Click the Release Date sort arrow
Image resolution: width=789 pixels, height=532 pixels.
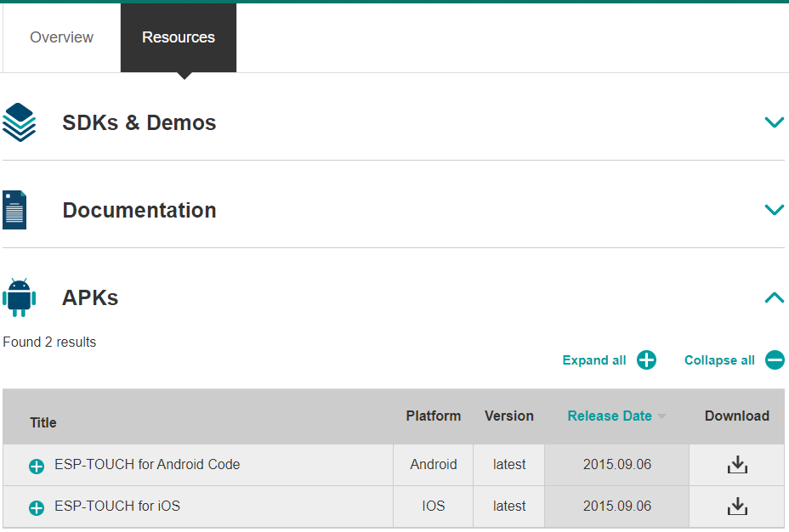pos(662,416)
